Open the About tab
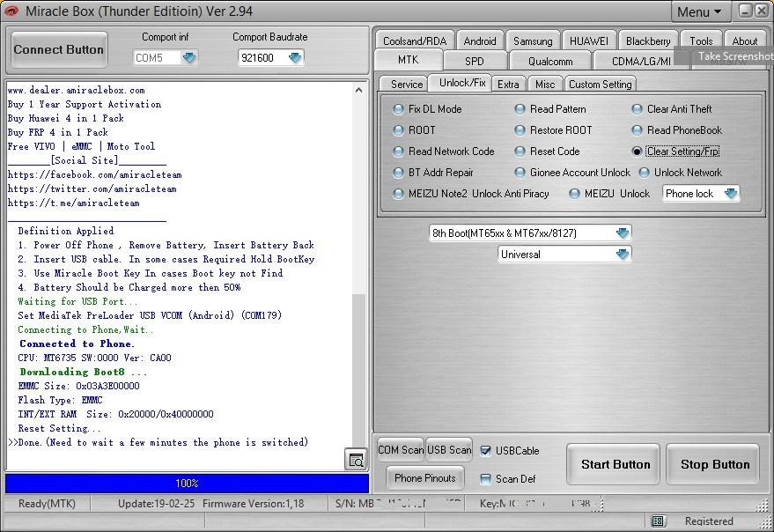 [744, 41]
